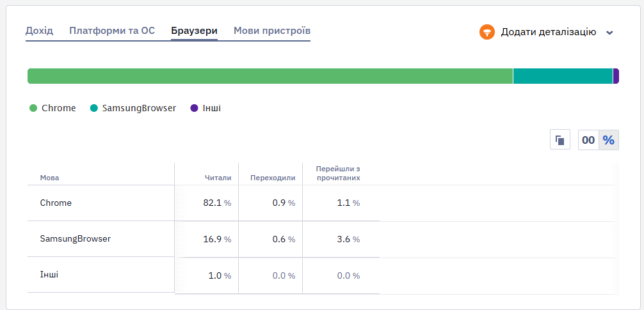Open the Додати деталізацію menu label
This screenshot has width=644, height=310.
(549, 32)
